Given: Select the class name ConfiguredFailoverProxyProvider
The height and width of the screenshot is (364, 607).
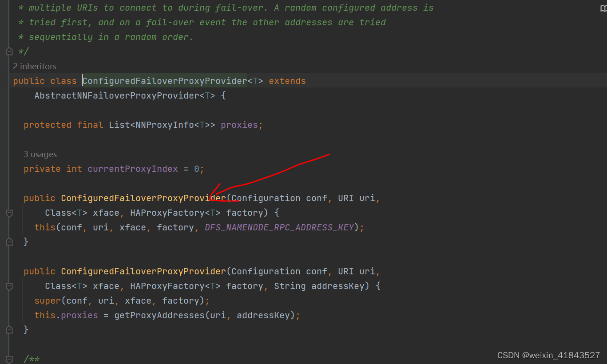Looking at the screenshot, I should (164, 81).
